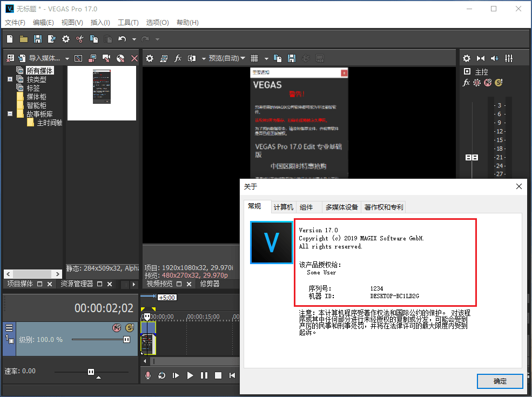Screen dimensions: 532x397
Task: Click master bus FX icon
Action: coord(466,83)
